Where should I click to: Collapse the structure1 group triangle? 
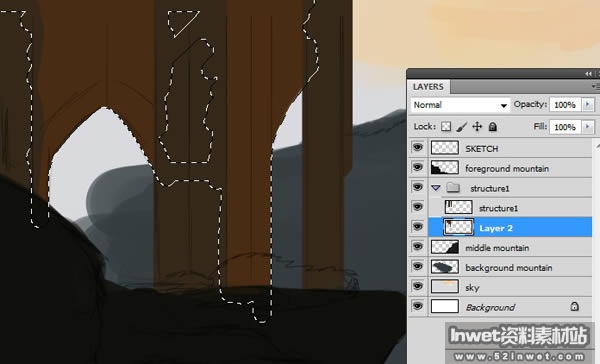point(435,188)
